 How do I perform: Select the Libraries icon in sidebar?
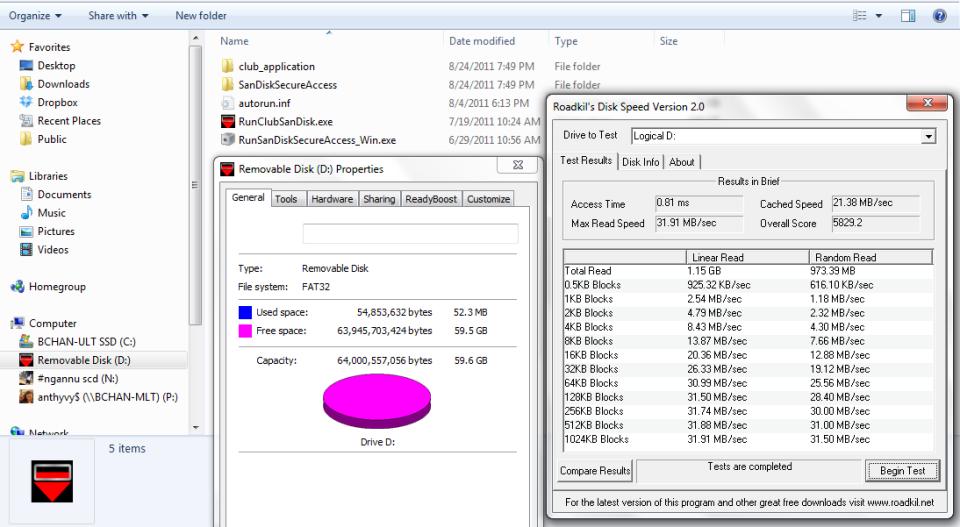17,176
